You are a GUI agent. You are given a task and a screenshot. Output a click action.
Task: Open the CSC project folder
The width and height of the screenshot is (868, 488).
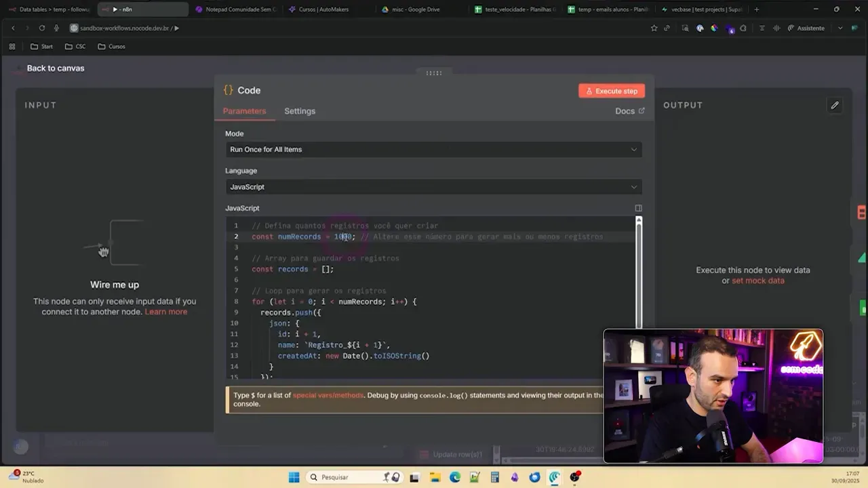point(75,46)
